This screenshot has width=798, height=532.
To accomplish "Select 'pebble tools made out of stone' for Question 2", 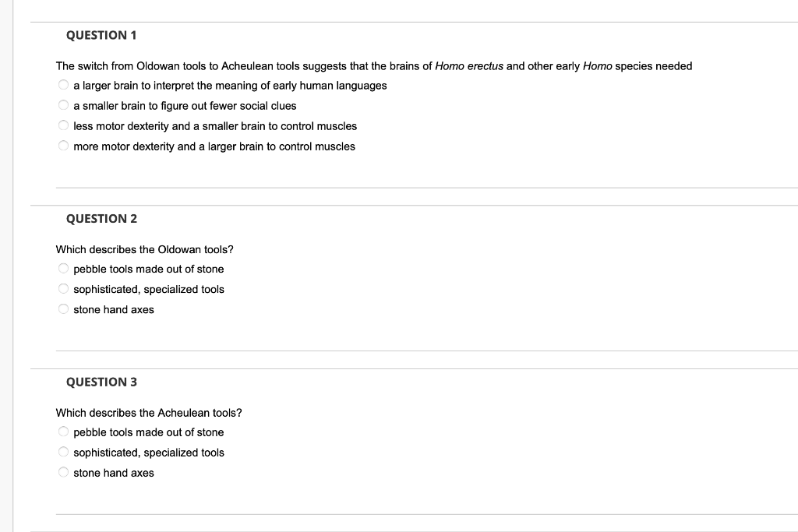I will (x=63, y=269).
